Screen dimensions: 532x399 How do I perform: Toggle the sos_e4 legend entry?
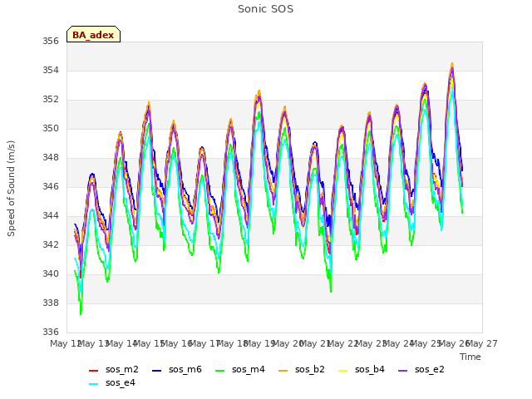[x=112, y=382]
